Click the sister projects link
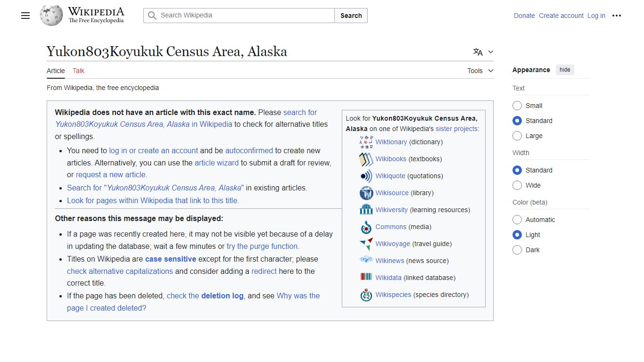The height and width of the screenshot is (362, 644). [457, 129]
